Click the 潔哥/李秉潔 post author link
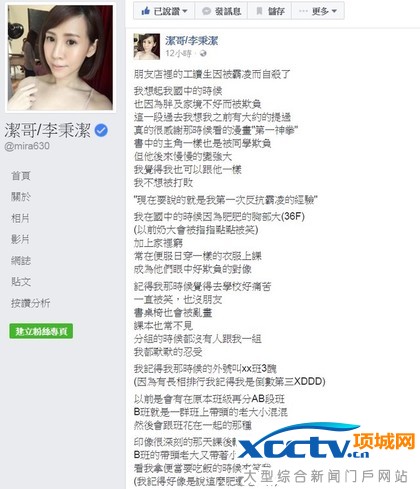 (192, 41)
